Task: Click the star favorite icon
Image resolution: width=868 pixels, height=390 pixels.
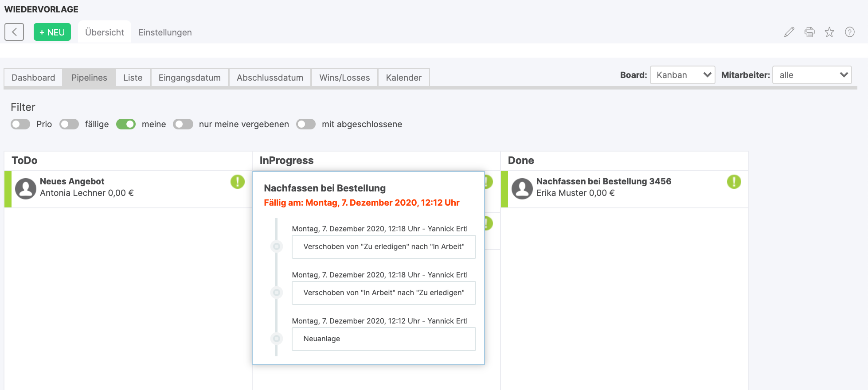Action: coord(829,32)
